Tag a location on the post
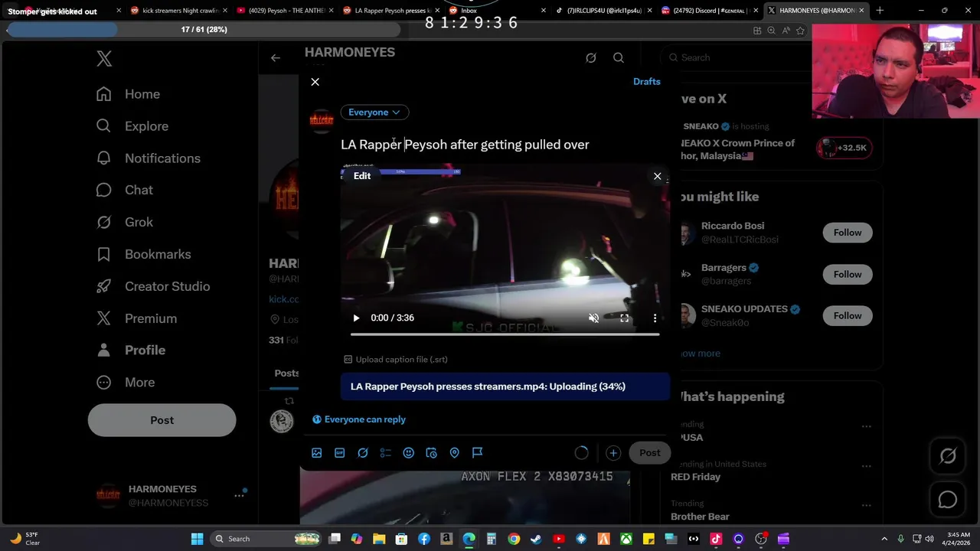 tap(454, 453)
